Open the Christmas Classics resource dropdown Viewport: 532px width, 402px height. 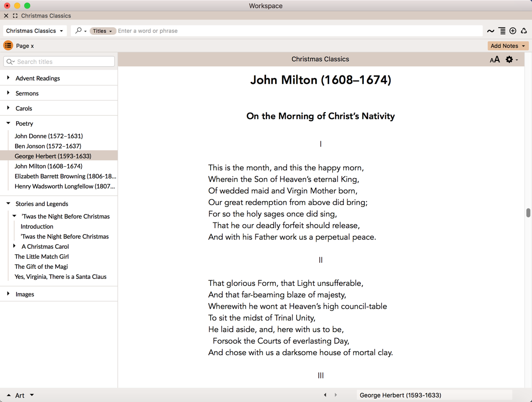coord(35,31)
